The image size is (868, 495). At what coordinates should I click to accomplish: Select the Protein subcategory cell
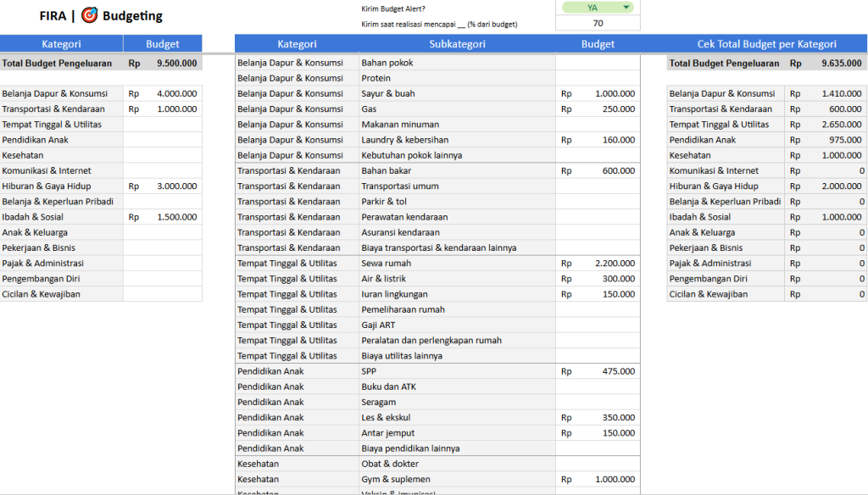tap(457, 78)
